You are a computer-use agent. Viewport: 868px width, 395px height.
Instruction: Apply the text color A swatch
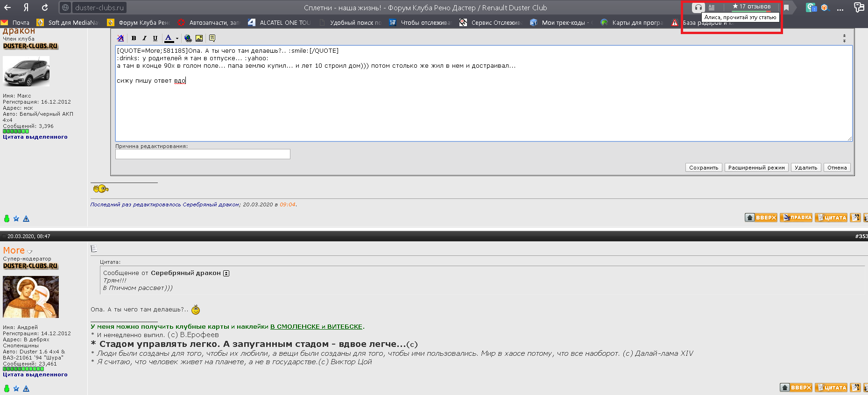169,38
